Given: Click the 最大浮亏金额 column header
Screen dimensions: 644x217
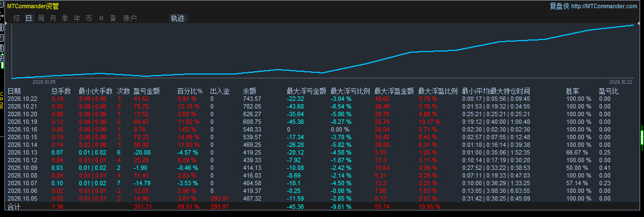Looking at the screenshot, I should 307,91.
